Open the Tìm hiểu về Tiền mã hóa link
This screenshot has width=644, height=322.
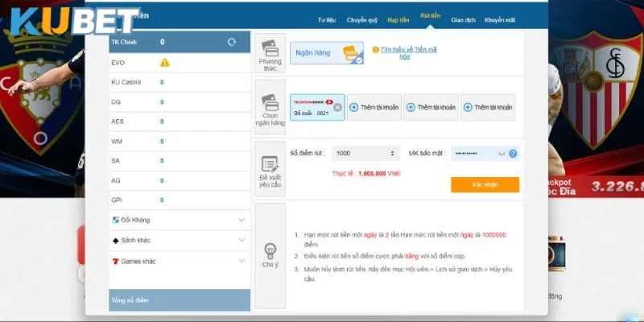(408, 52)
